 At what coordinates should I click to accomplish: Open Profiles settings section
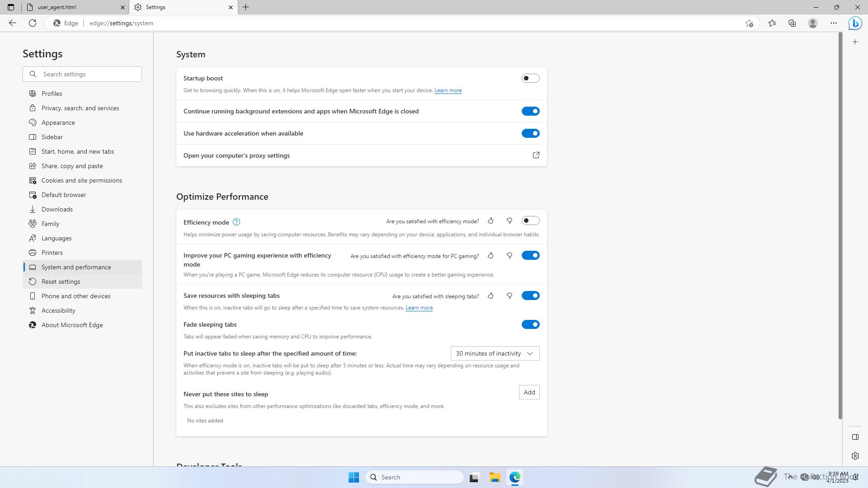[82, 94]
